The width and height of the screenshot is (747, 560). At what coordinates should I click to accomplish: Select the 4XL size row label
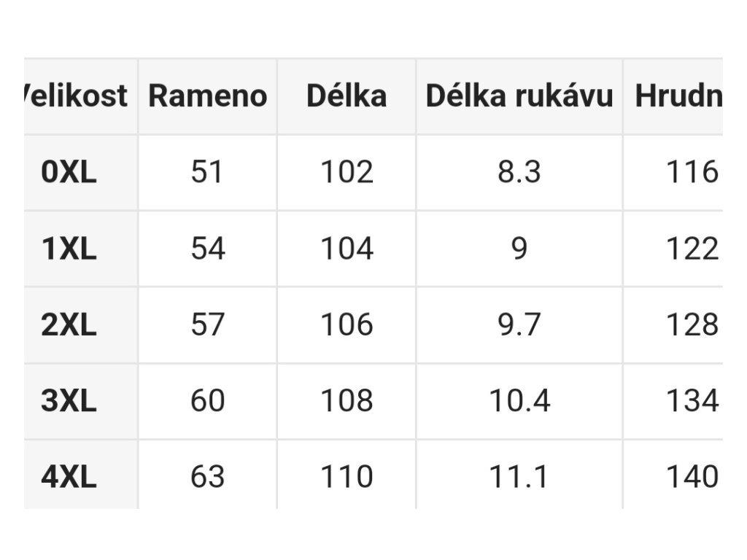pos(69,477)
